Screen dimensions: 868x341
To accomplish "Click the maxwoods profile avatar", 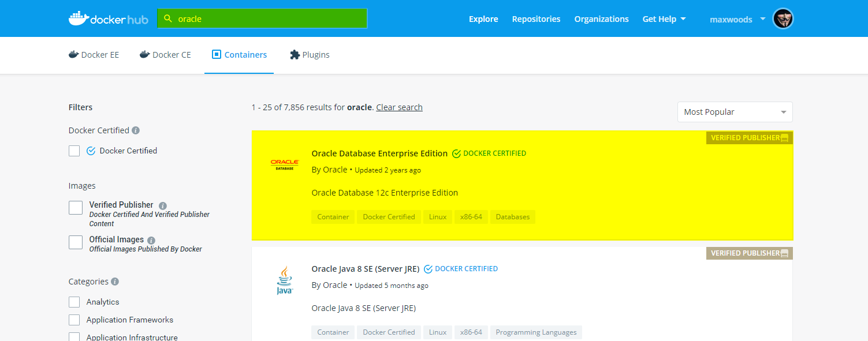I will (x=783, y=18).
